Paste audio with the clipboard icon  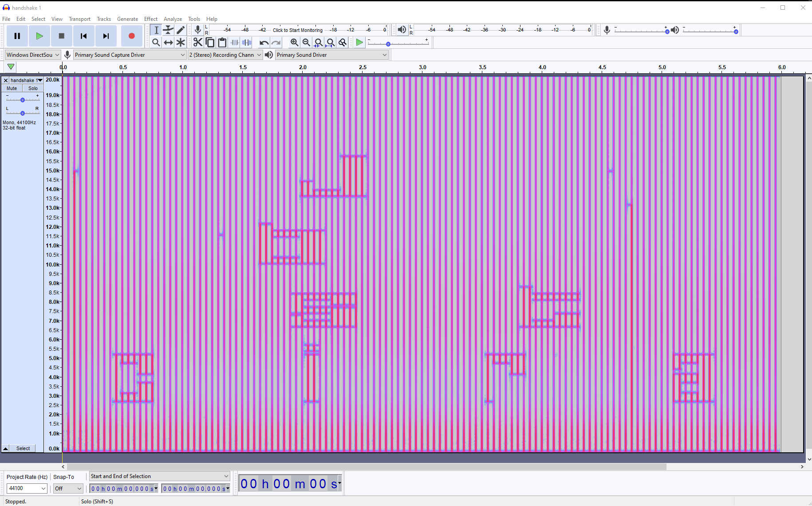(222, 42)
